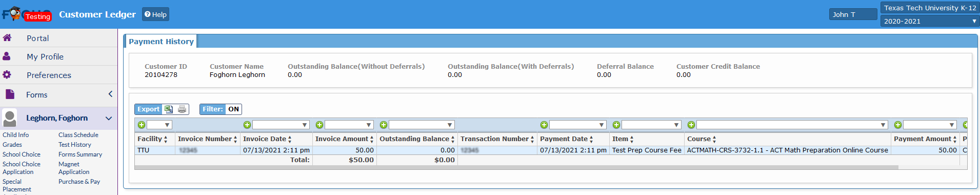The image size is (980, 195).
Task: Sort by Invoice Amount column header
Action: click(344, 139)
